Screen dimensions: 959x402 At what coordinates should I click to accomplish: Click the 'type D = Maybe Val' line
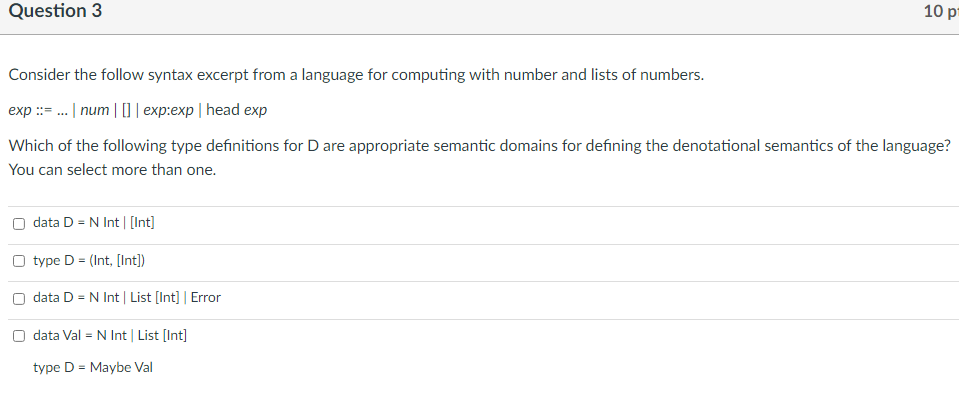[93, 368]
